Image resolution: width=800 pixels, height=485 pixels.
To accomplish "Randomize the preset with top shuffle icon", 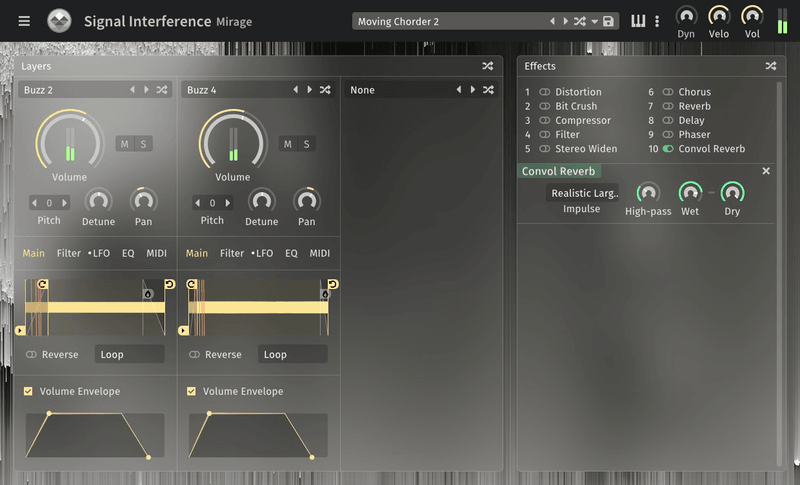I will pyautogui.click(x=580, y=21).
